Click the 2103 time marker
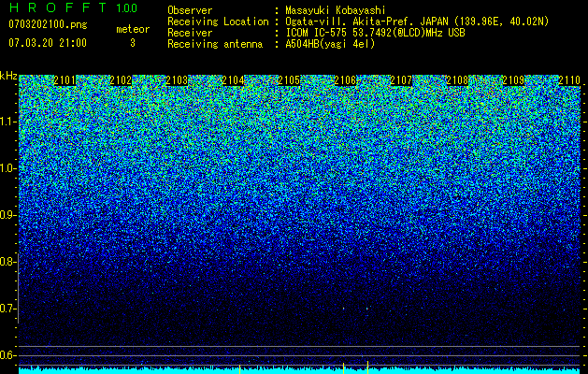Screen dimensions: 588x374 (177, 80)
